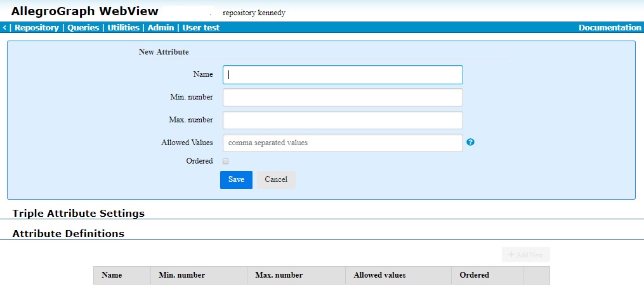Viewport: 644px width, 296px height.
Task: Click the help icon beside Allowed Values
Action: point(470,143)
